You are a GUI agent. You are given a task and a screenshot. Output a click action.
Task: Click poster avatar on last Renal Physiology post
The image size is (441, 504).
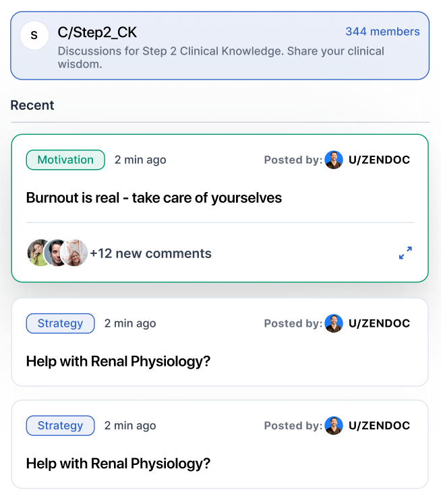(334, 426)
